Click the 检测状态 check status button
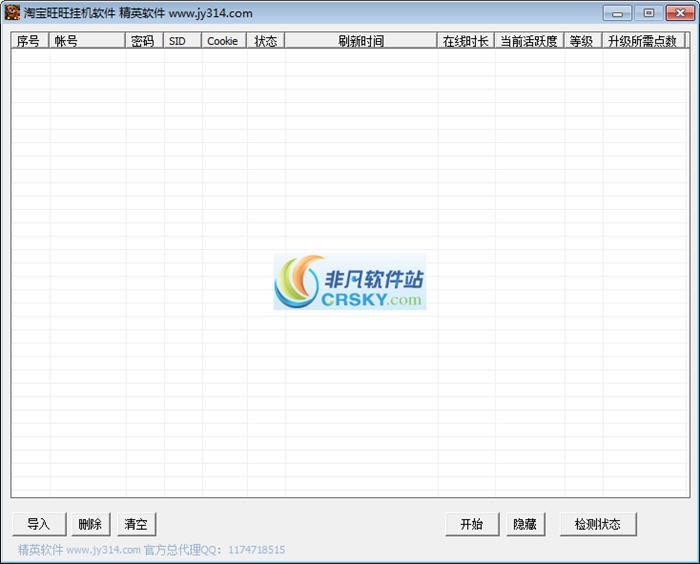Image resolution: width=700 pixels, height=564 pixels. [598, 524]
